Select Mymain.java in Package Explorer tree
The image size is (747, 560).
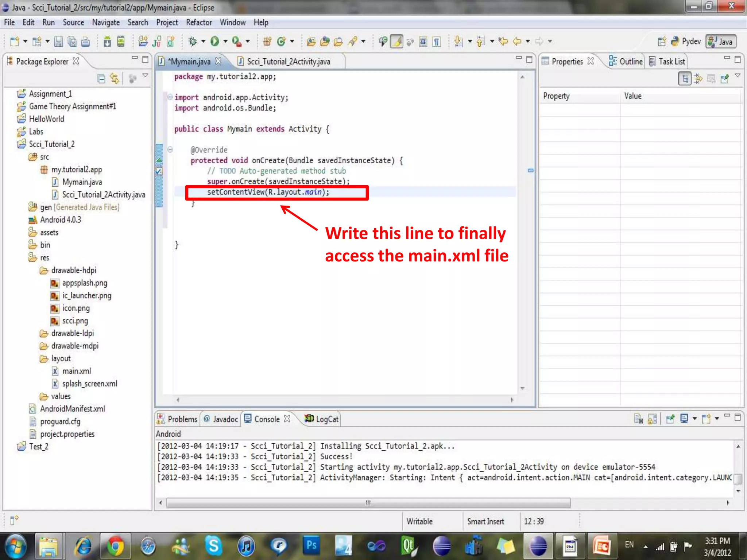pos(82,182)
